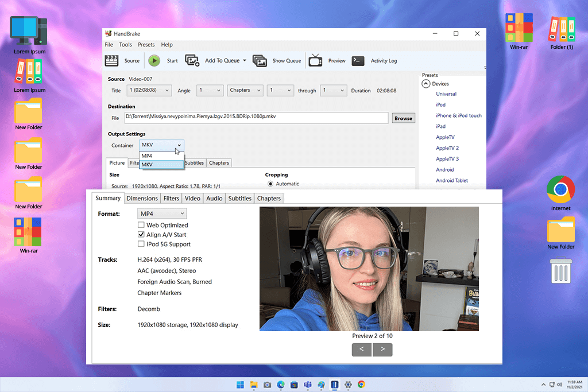Choose MP4 from the Container list
The image size is (588, 392).
click(x=161, y=156)
